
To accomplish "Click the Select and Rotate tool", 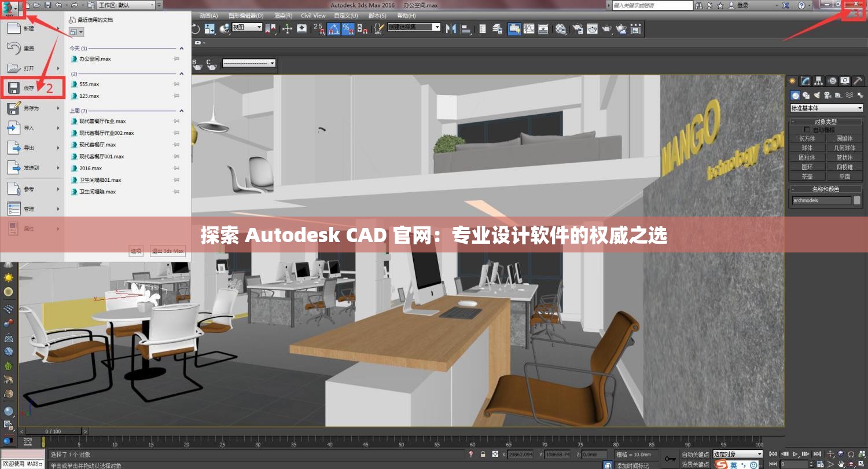I will (x=196, y=28).
